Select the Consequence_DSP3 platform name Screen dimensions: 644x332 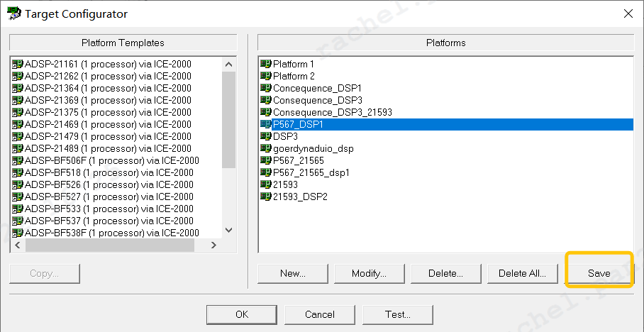[318, 100]
